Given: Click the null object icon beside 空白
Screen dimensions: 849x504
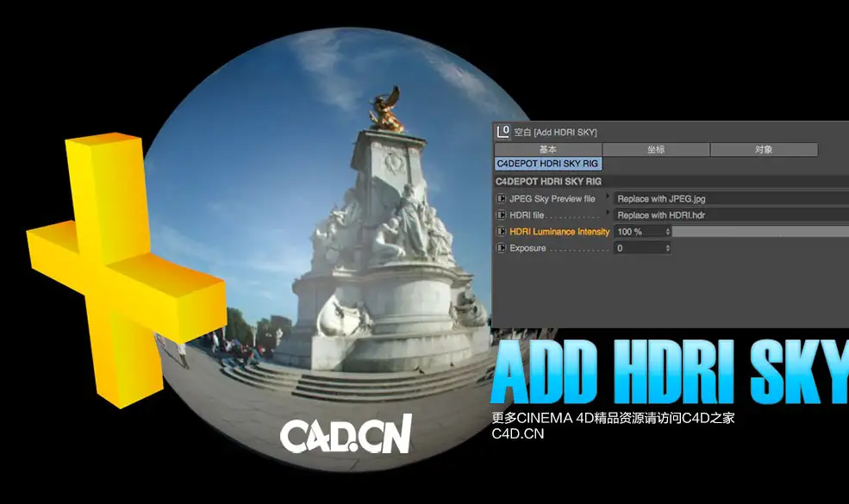Looking at the screenshot, I should (503, 132).
